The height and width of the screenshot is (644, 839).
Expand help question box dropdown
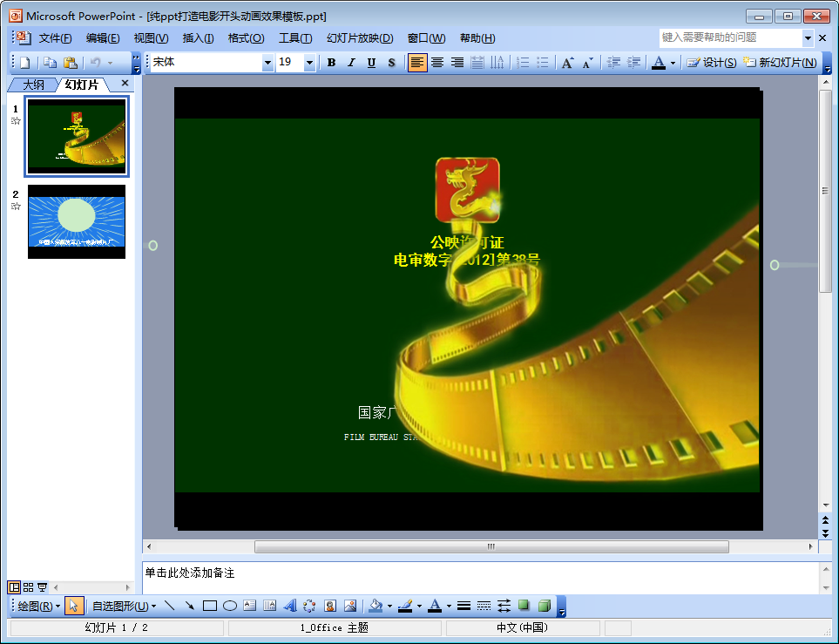click(x=808, y=38)
